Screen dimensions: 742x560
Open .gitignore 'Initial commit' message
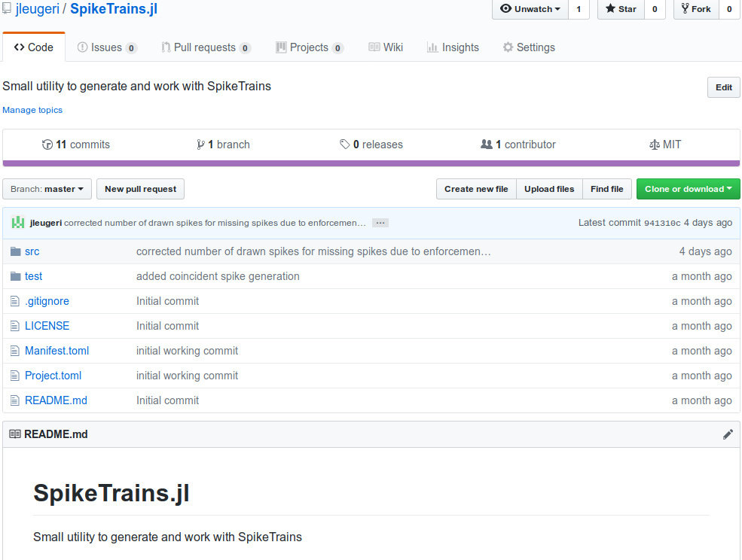167,301
